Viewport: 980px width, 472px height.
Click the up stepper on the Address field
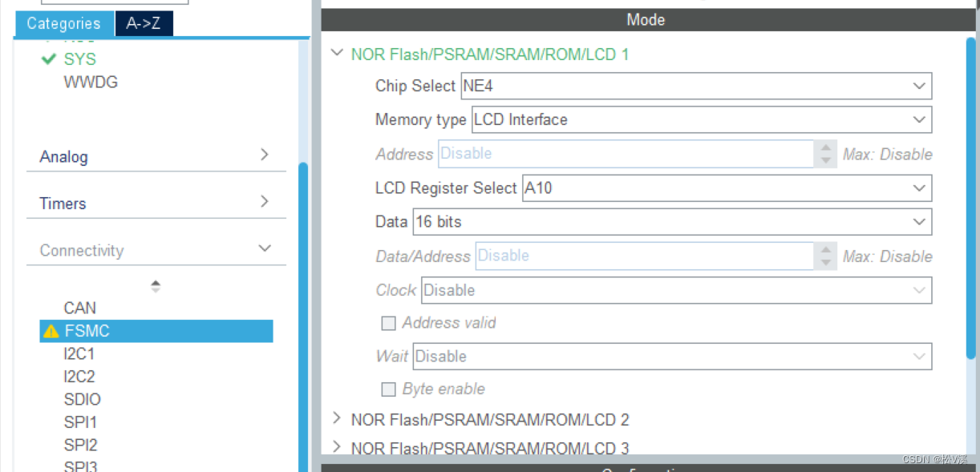click(827, 150)
